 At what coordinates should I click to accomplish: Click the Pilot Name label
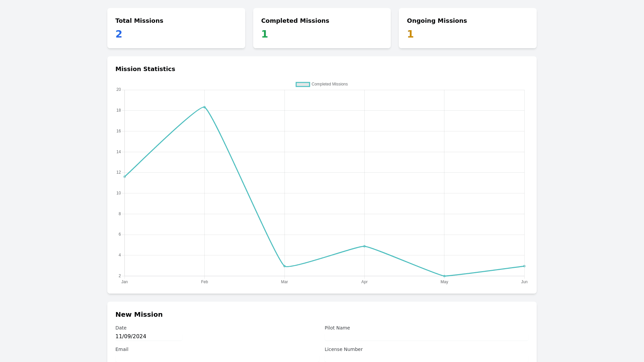337,328
